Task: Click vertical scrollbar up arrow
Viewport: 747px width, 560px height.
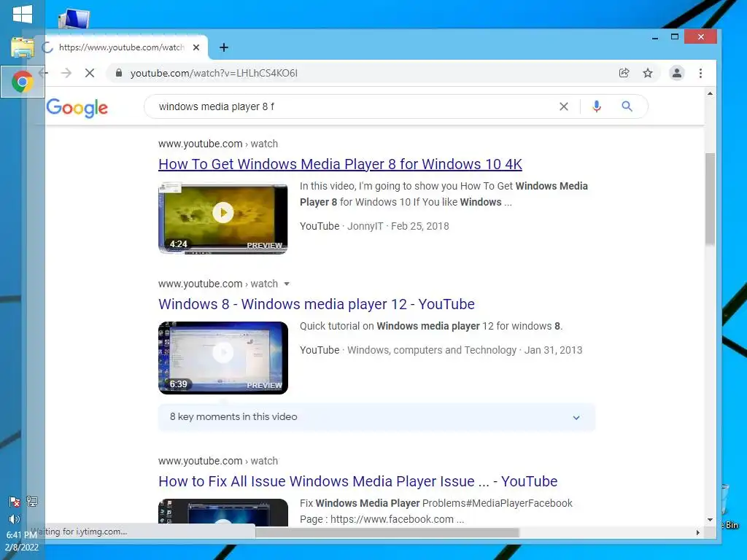Action: pos(710,93)
